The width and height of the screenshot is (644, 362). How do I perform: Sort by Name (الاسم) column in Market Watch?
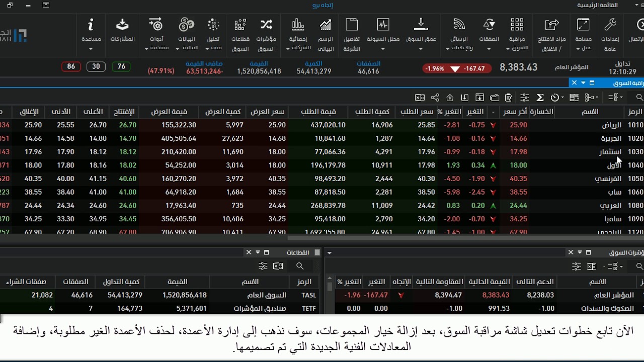point(590,112)
